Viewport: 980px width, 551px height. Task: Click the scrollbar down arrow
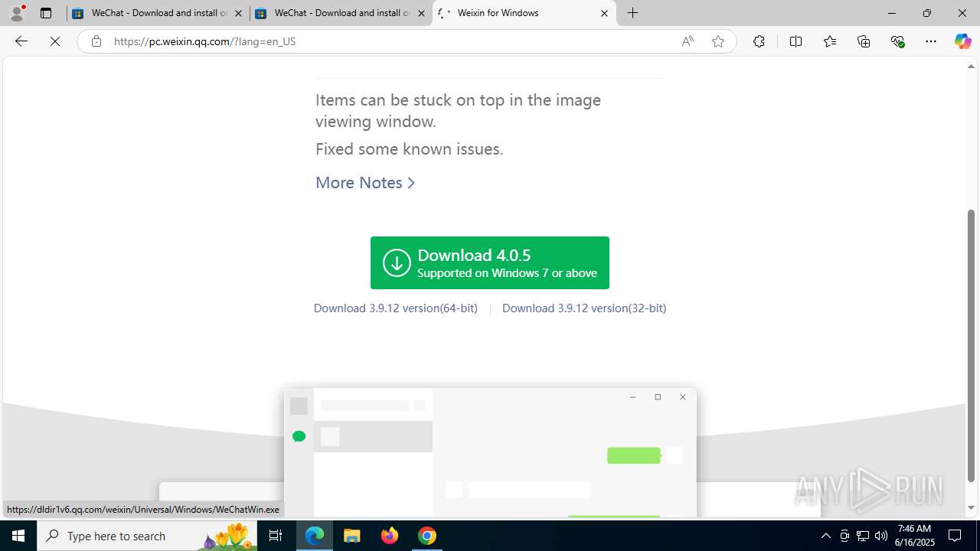point(971,507)
